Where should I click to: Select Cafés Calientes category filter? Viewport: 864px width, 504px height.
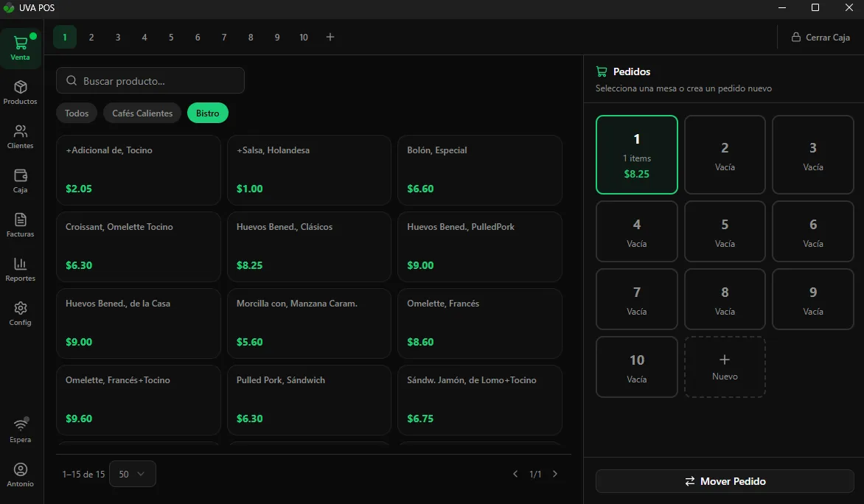pos(142,113)
